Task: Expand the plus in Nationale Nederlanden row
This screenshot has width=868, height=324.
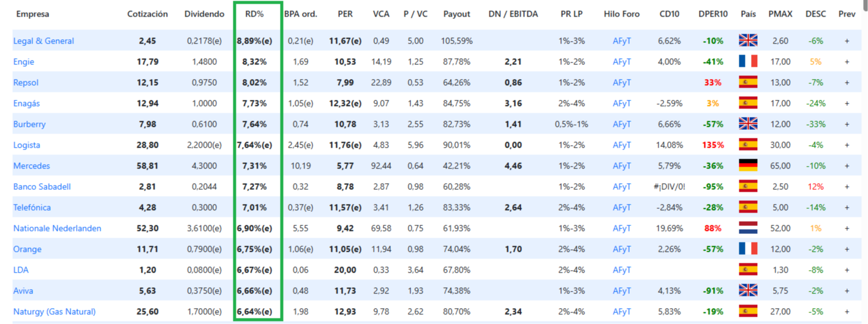Action: tap(847, 228)
